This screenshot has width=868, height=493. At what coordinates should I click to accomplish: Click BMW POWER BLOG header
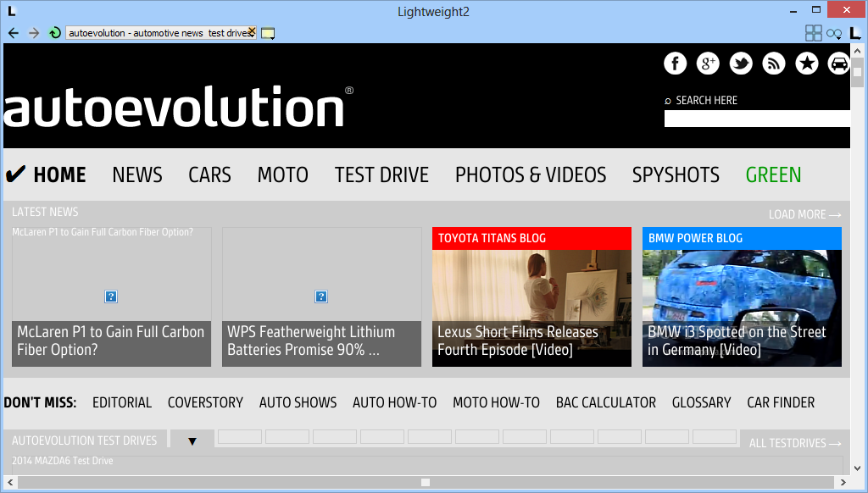pos(742,239)
